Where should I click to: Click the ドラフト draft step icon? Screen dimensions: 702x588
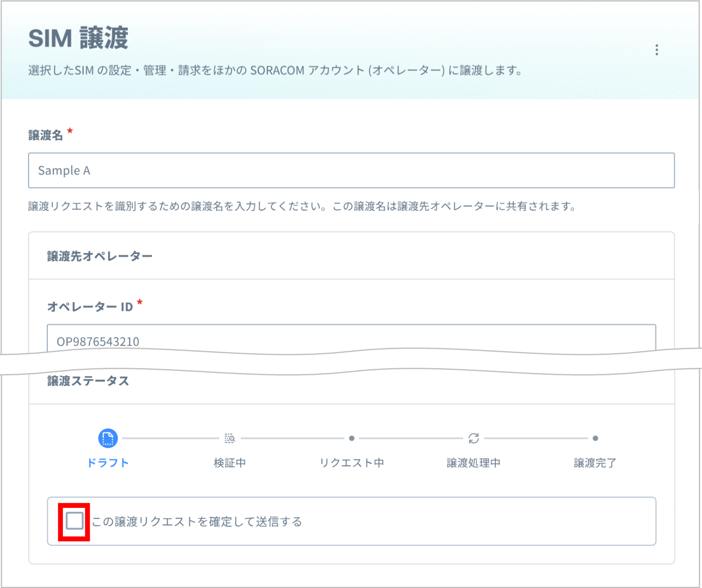108,438
